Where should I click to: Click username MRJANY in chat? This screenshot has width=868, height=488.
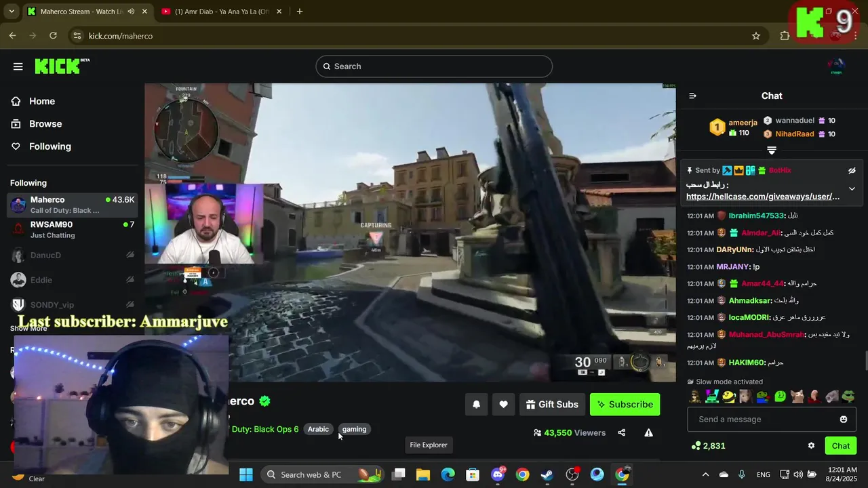pyautogui.click(x=732, y=267)
